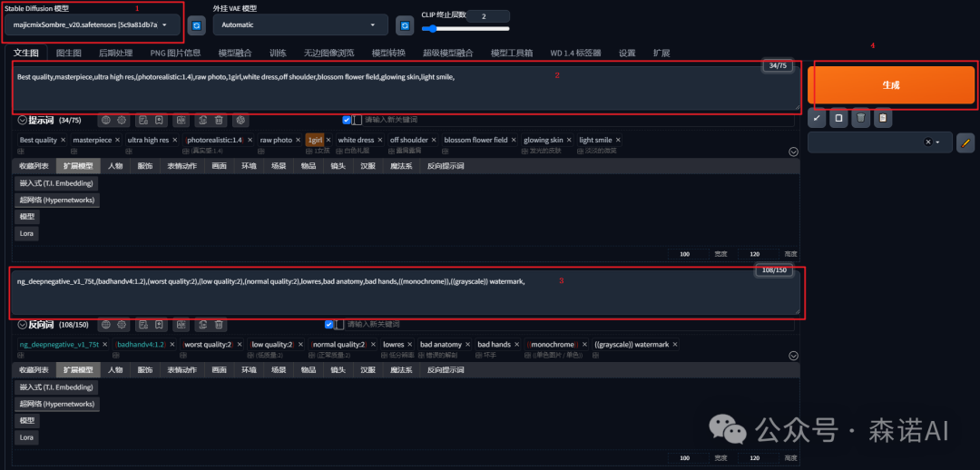Refresh the external VAE model list
The width and height of the screenshot is (980, 470).
tap(405, 25)
